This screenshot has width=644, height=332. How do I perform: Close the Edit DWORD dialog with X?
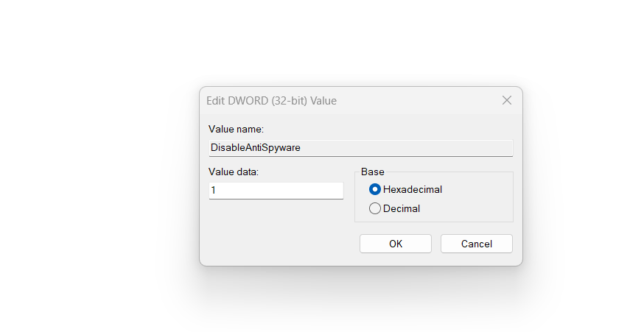507,100
